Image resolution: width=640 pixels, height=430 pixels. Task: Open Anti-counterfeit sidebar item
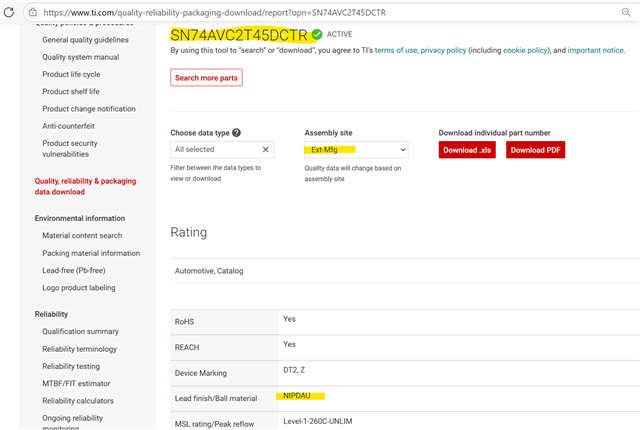(x=68, y=126)
